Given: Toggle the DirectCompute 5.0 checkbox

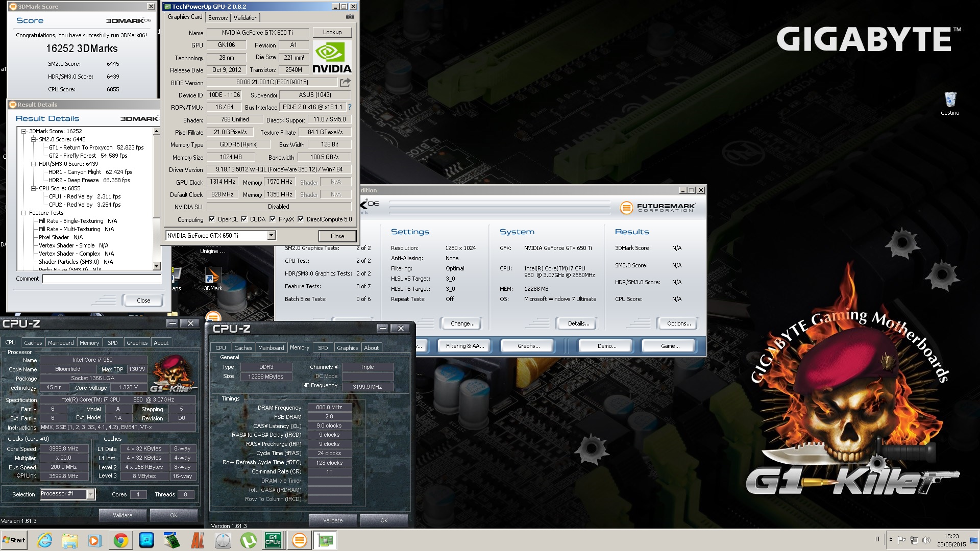Looking at the screenshot, I should click(x=301, y=219).
